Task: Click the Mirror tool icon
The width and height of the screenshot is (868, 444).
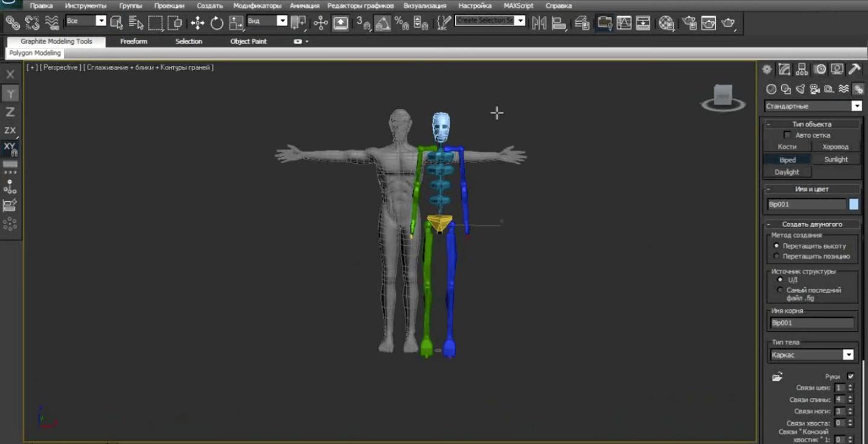Action: tap(539, 24)
